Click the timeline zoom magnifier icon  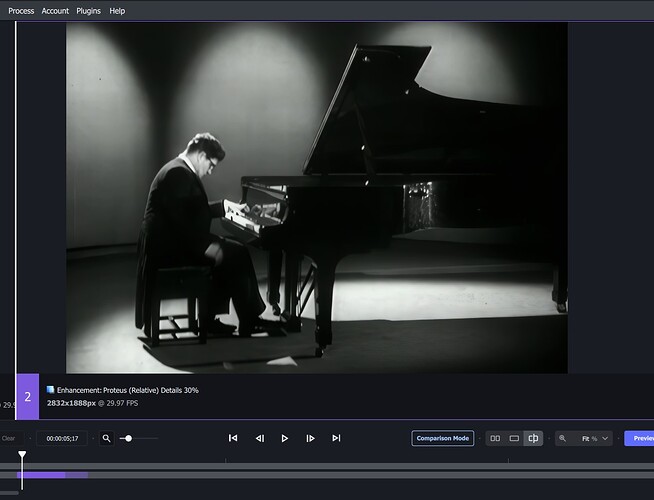107,438
